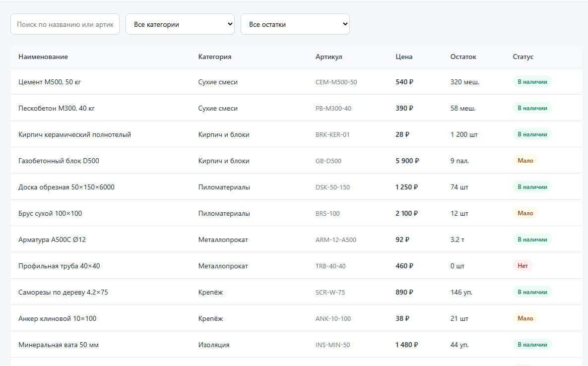Click price 460 ₽

(404, 266)
